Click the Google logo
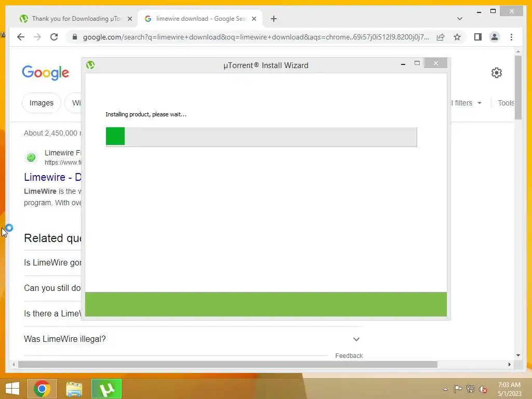The height and width of the screenshot is (399, 532). pos(46,73)
